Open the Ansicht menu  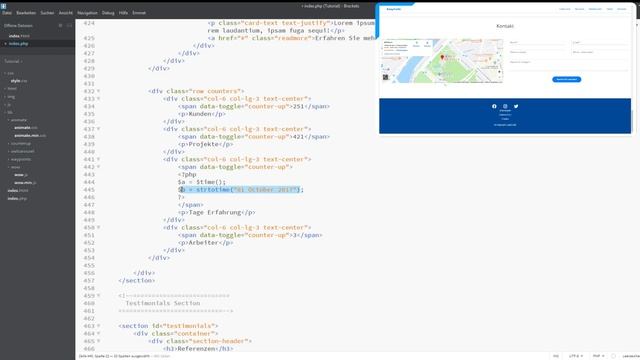66,13
